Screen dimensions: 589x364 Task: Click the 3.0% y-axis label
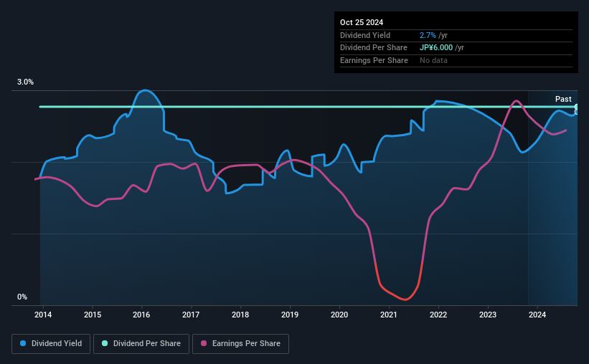(25, 82)
